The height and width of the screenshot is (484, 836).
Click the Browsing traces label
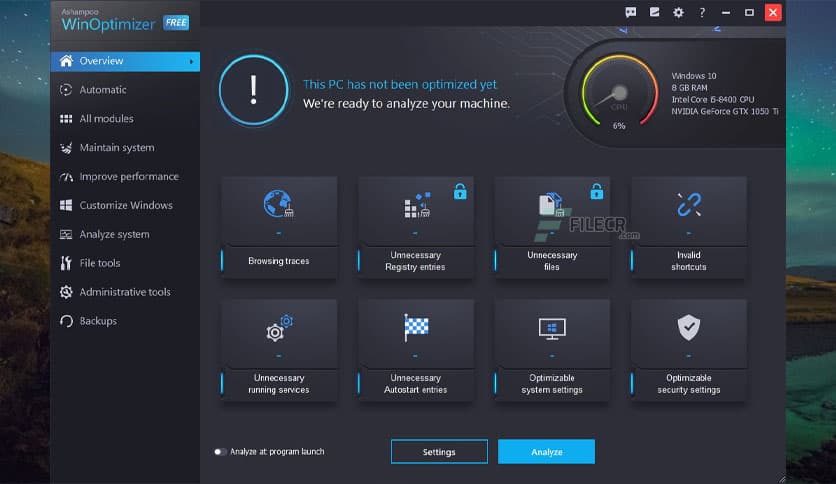point(278,261)
